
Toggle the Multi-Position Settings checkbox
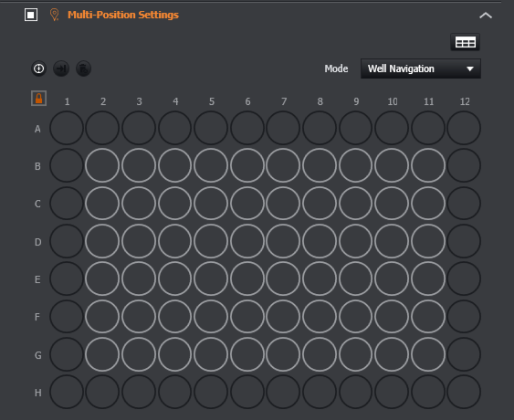(31, 15)
